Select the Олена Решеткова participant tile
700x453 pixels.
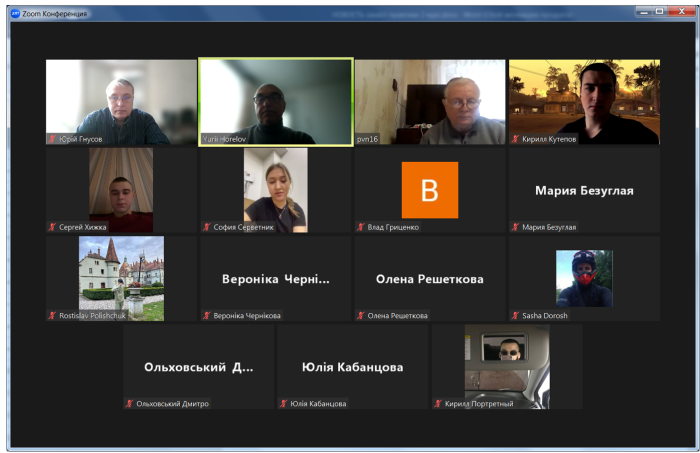coord(429,279)
